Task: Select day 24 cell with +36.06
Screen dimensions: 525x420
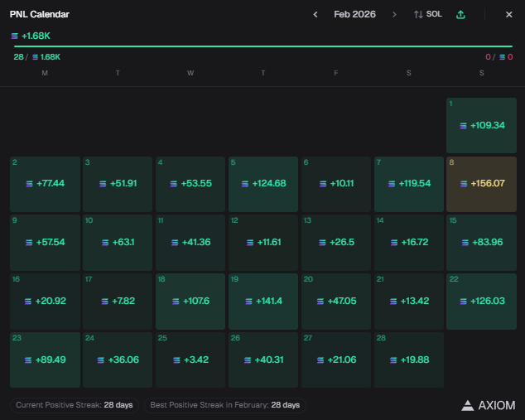Action: pyautogui.click(x=118, y=360)
